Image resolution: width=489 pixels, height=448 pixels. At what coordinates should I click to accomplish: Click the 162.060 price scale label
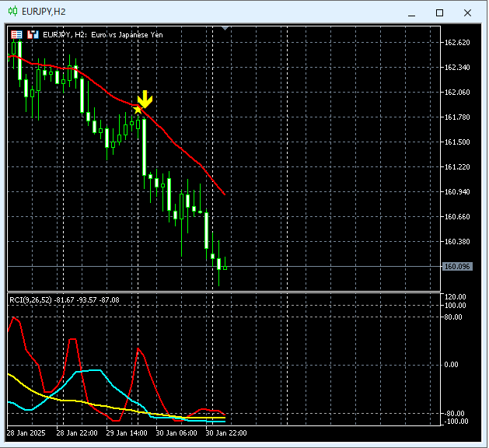click(x=457, y=93)
